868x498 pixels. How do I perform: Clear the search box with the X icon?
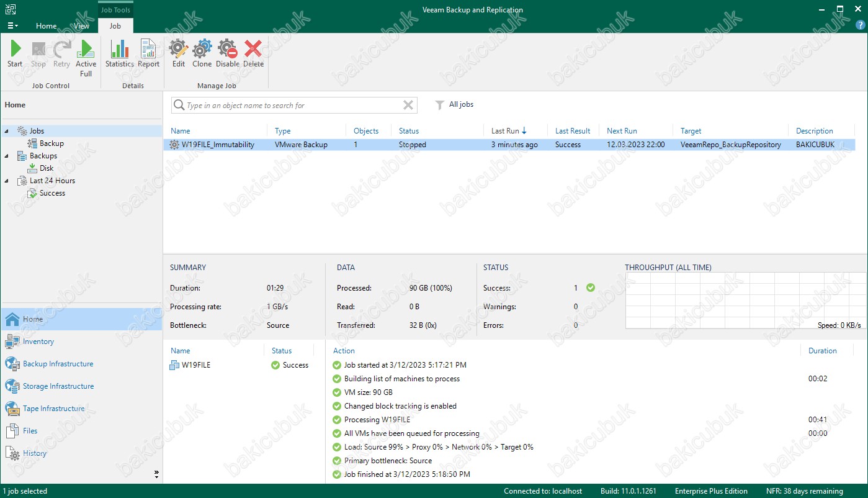pos(408,106)
